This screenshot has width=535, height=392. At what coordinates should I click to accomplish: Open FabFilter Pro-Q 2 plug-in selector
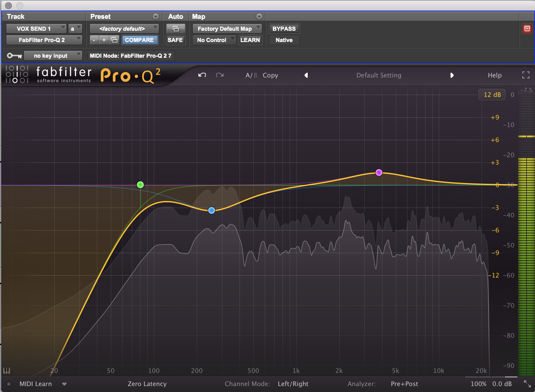click(x=44, y=40)
